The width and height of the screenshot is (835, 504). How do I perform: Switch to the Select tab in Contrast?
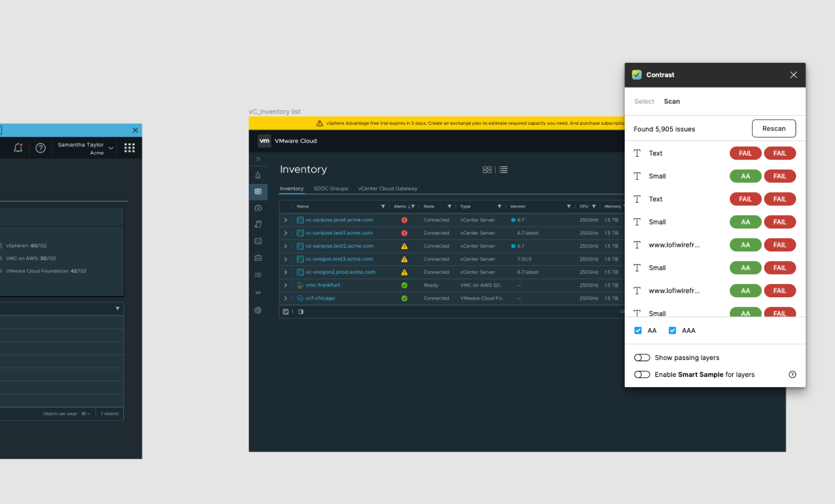coord(644,101)
